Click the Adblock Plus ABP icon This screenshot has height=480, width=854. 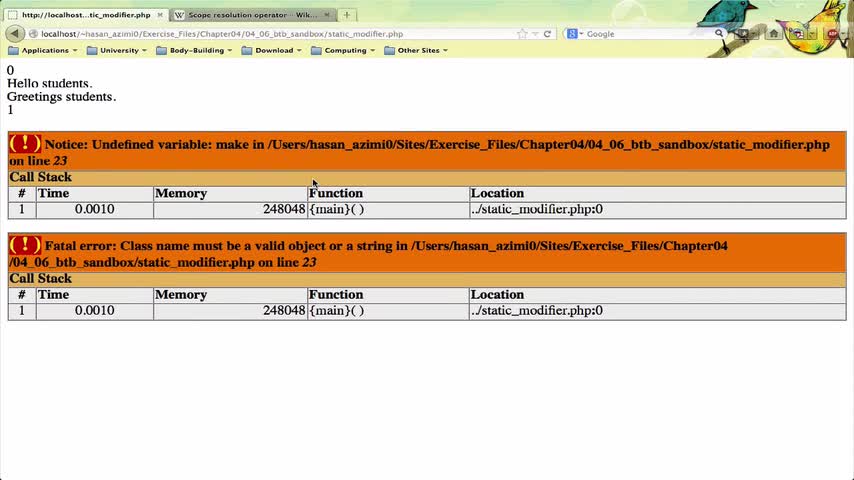point(832,34)
